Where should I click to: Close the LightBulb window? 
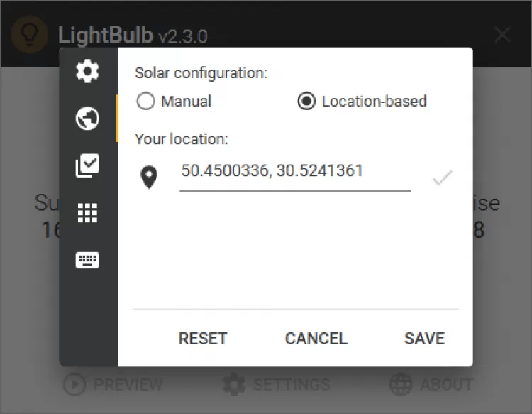tap(502, 34)
